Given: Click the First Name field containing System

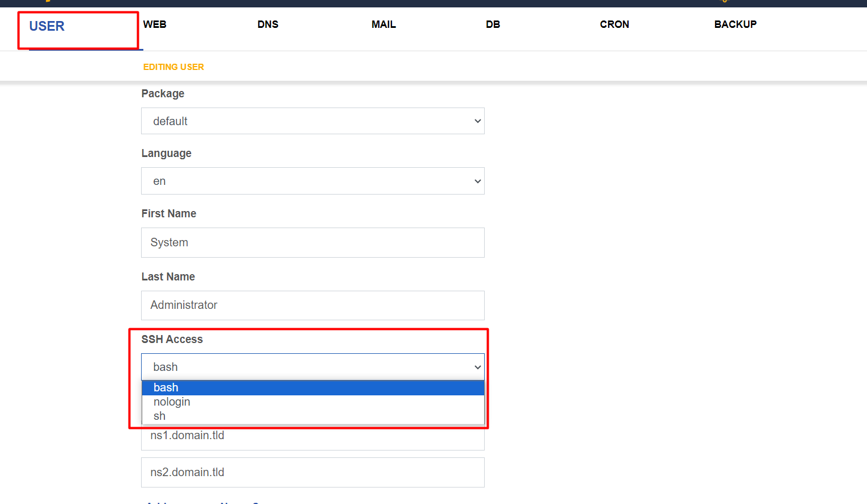Looking at the screenshot, I should click(x=312, y=242).
